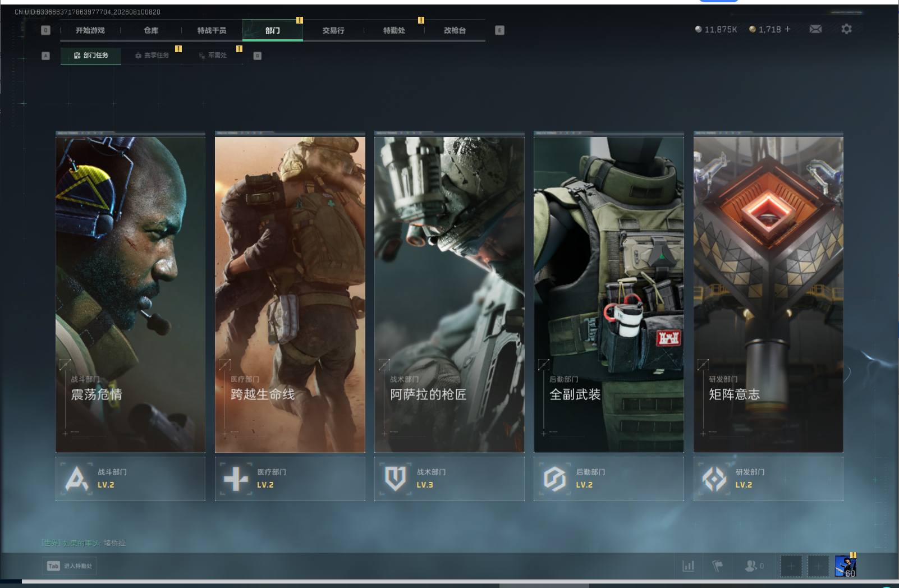
Task: Open the 交易行 tab
Action: [x=333, y=30]
